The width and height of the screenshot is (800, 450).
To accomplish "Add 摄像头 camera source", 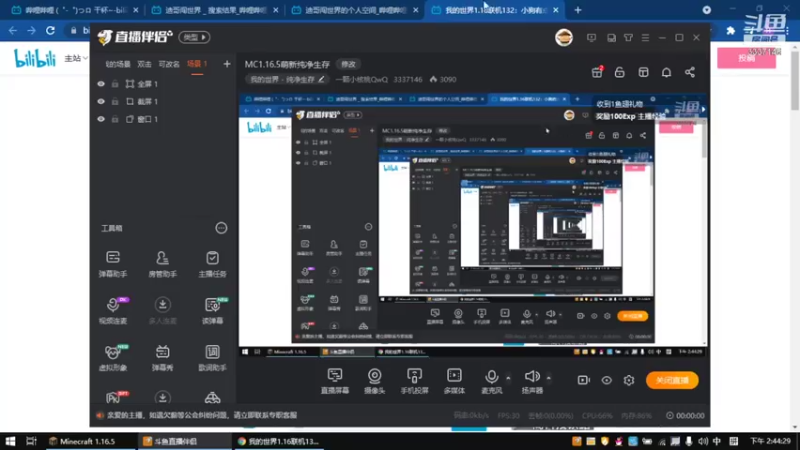I will (x=374, y=381).
